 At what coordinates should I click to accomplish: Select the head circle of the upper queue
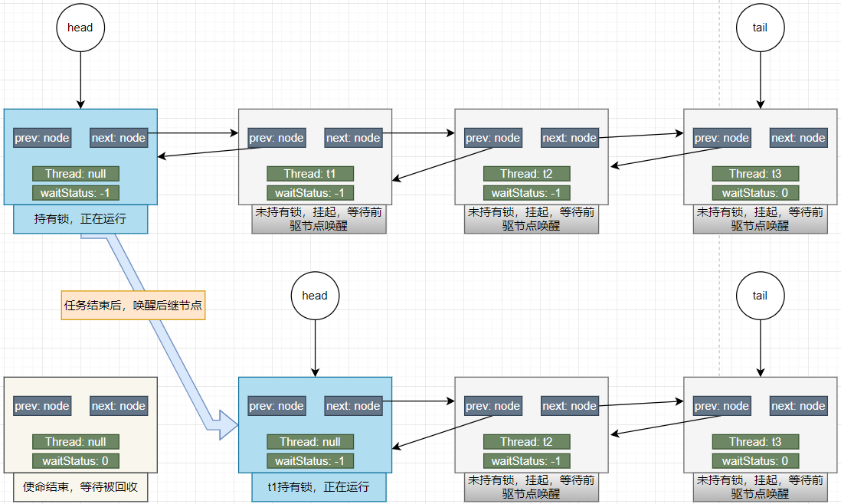click(80, 28)
